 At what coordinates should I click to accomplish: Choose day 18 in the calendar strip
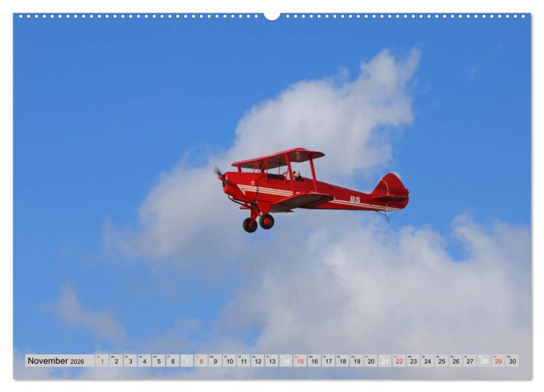pyautogui.click(x=342, y=361)
